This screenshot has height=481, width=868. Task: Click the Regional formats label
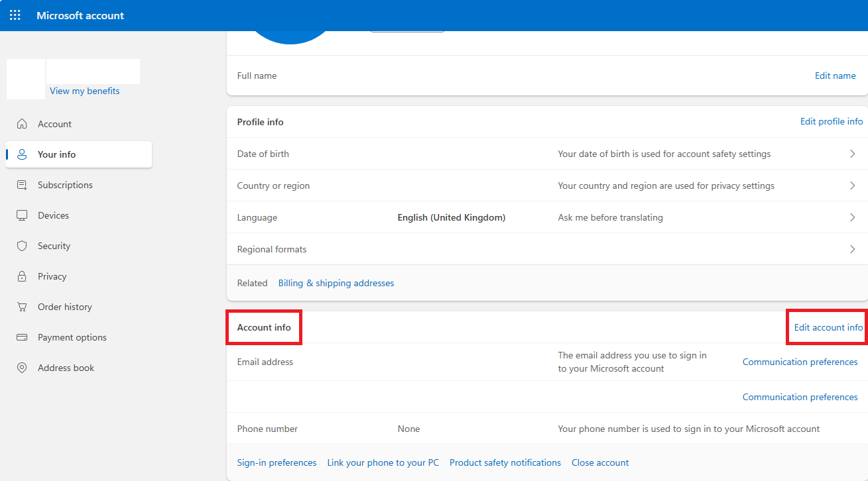272,249
